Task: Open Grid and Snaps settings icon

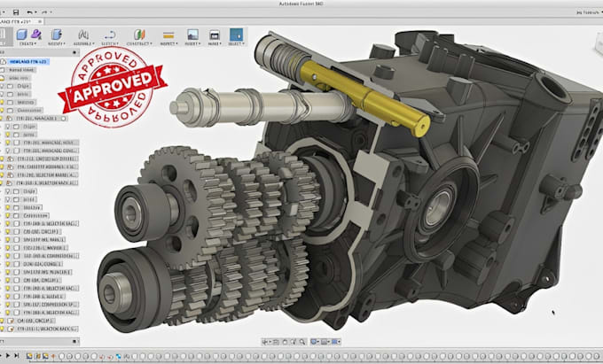Action: tap(325, 342)
